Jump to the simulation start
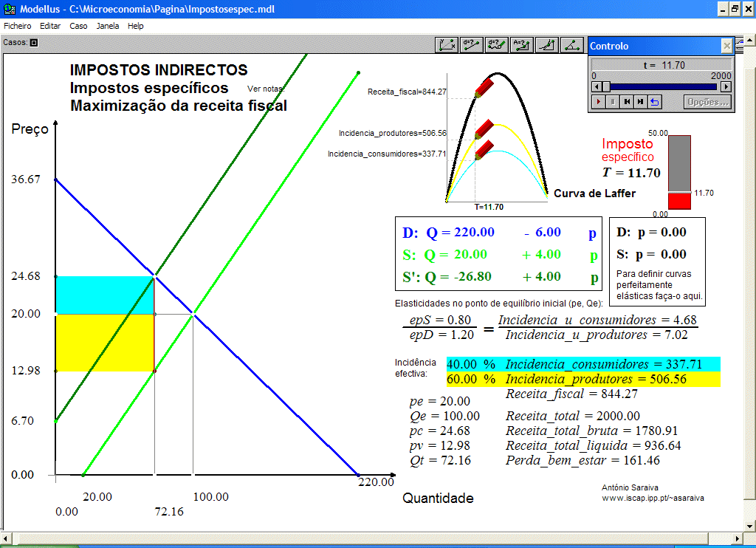 pos(627,102)
